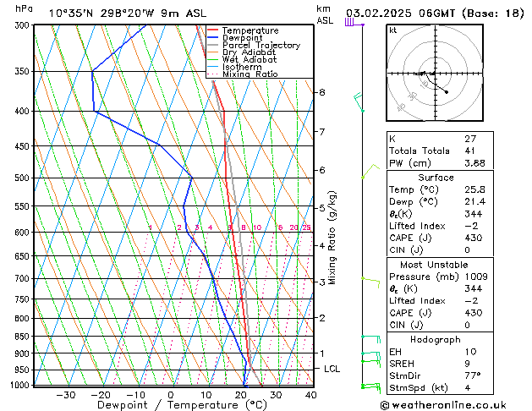Click the 'Mixing Ratio (g/kg)' vertical axis label
The width and height of the screenshot is (532, 411).
pos(332,238)
